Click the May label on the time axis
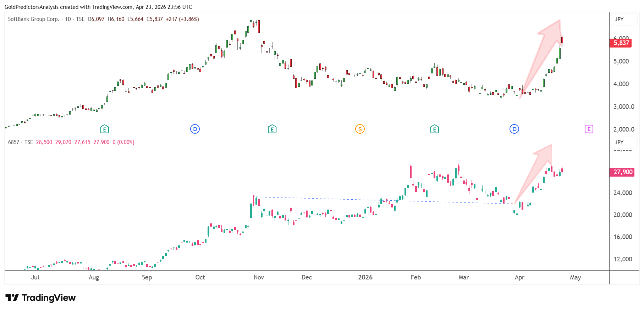 click(x=576, y=277)
